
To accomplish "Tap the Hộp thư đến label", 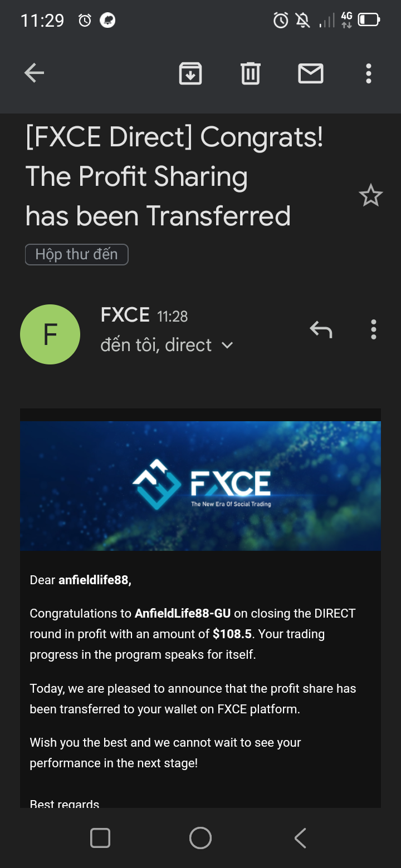I will click(77, 254).
